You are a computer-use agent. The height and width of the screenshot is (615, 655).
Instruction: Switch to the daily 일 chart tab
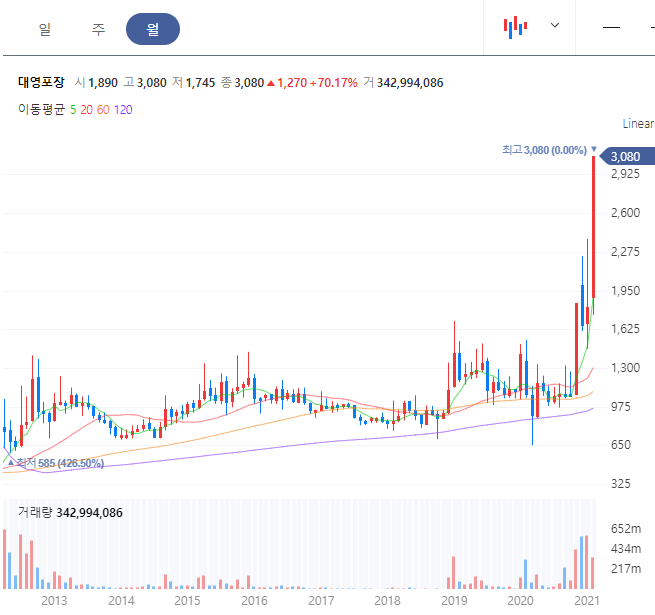click(45, 29)
